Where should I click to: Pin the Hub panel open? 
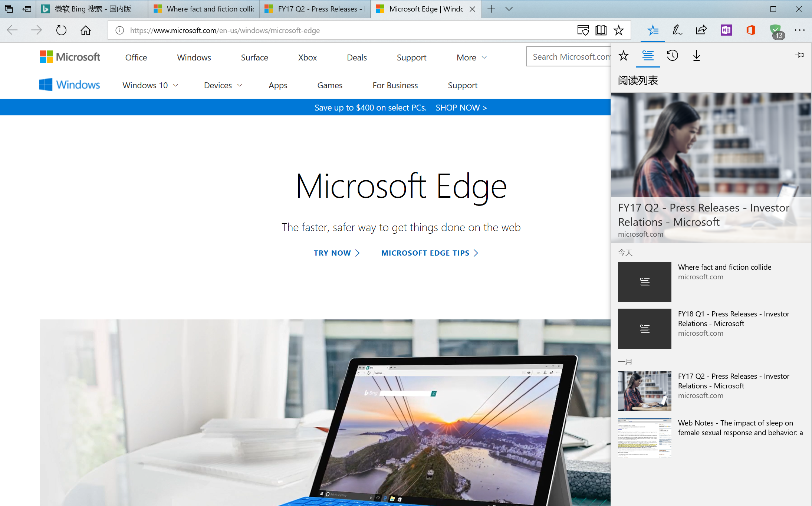point(799,55)
